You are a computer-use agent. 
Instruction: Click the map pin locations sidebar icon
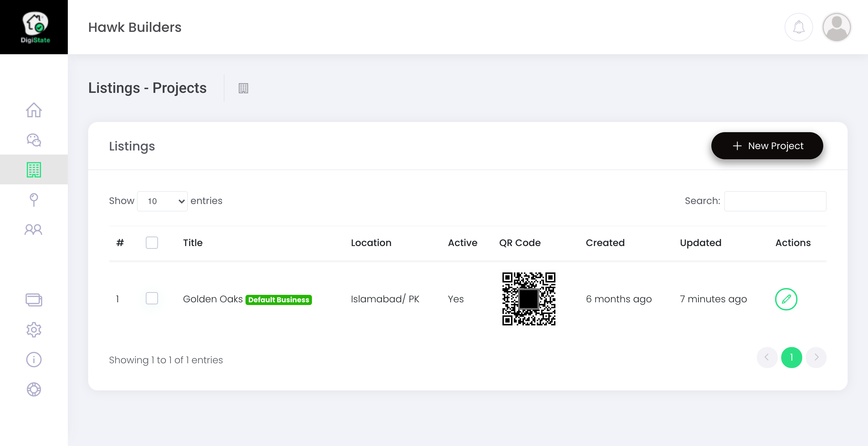pos(34,200)
